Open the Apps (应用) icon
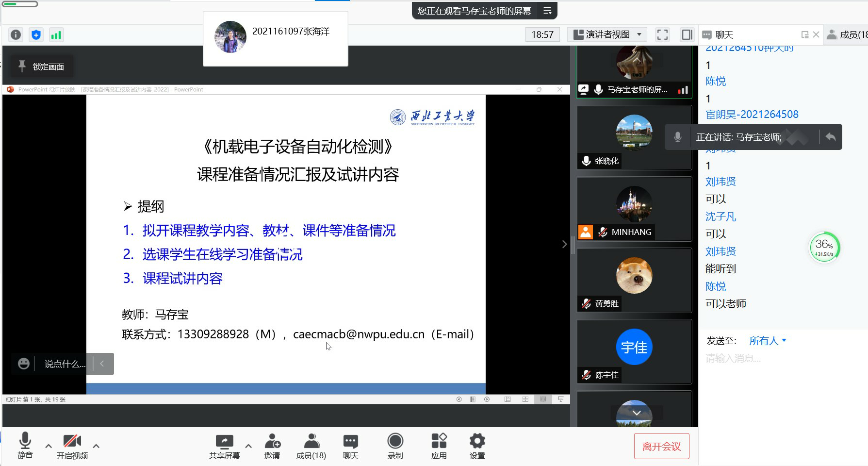 point(439,446)
